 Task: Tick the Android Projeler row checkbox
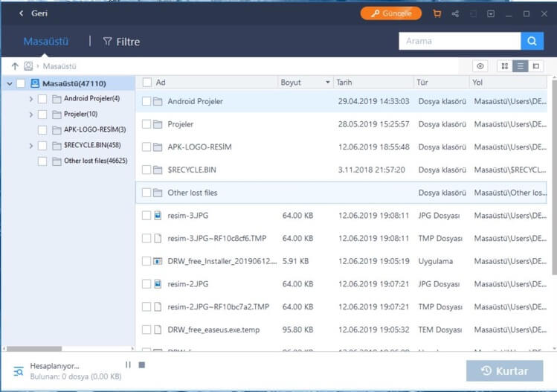147,101
